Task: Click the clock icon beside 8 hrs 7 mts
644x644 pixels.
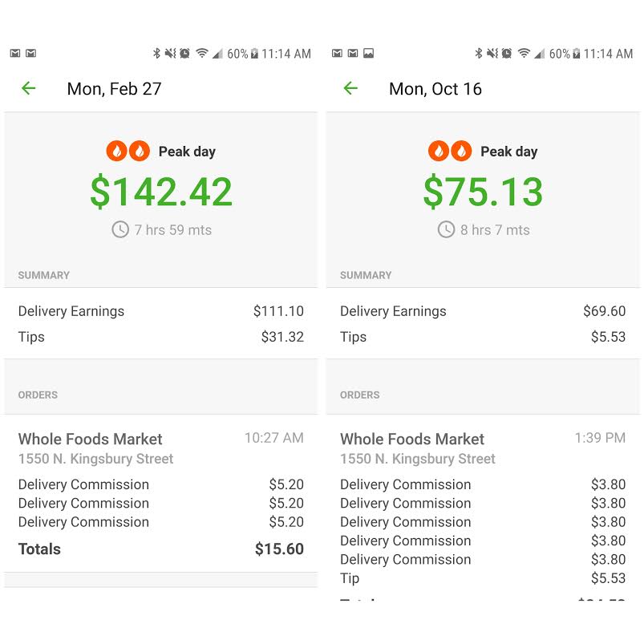Action: 444,230
